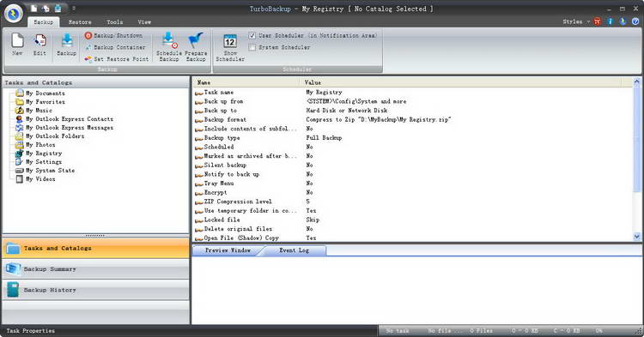Run the Backup ribbon icon
644x337 pixels.
pos(66,45)
